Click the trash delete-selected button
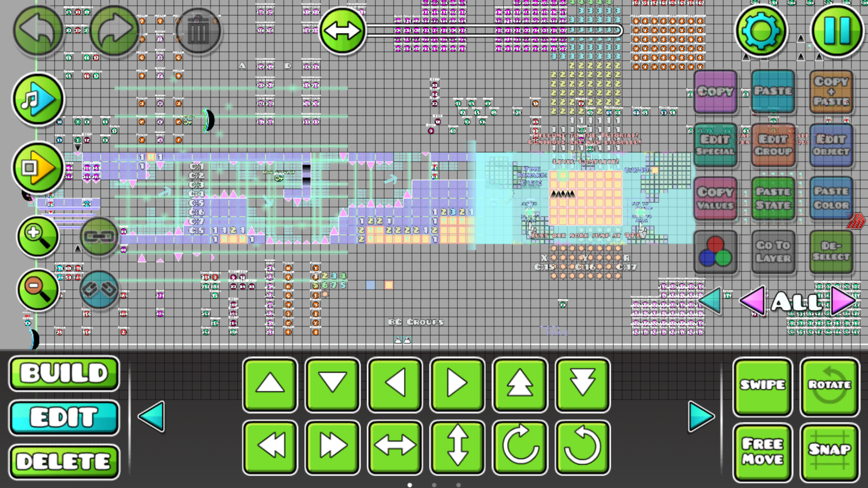Image resolution: width=868 pixels, height=488 pixels. point(198,30)
